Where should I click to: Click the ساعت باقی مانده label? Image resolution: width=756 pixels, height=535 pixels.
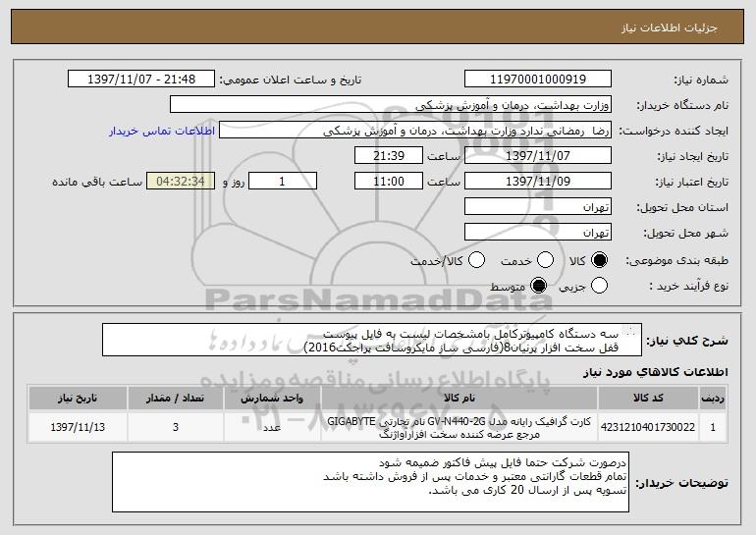pos(97,182)
